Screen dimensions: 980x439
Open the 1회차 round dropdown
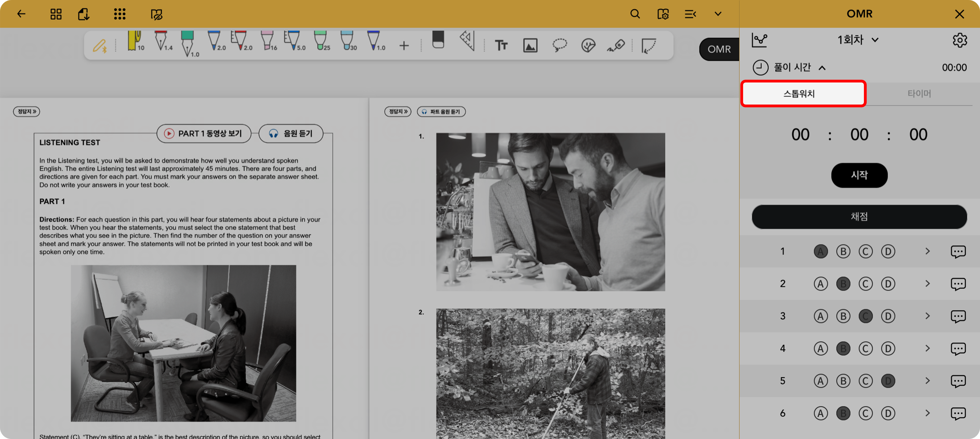point(858,40)
